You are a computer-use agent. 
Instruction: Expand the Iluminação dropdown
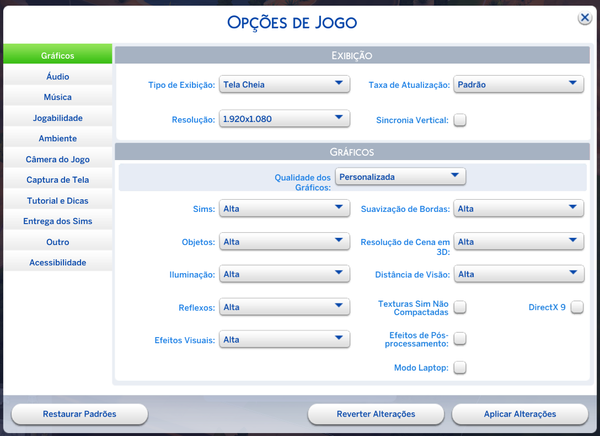point(284,274)
